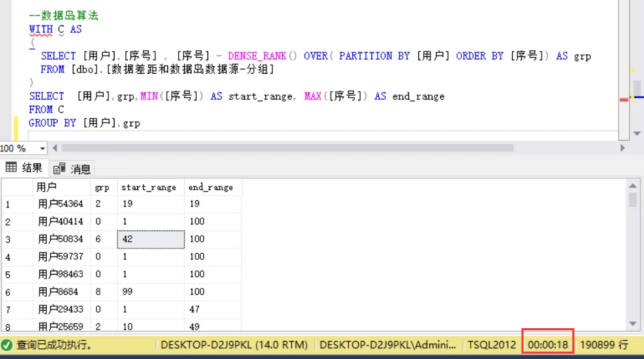The height and width of the screenshot is (359, 644).
Task: Click the DESKTOP-D2J9PKL\Admini... login status entry
Action: click(x=388, y=345)
